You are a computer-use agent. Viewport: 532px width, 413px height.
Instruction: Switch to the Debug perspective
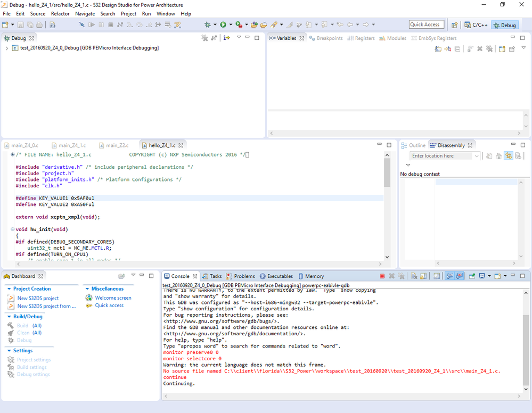505,25
